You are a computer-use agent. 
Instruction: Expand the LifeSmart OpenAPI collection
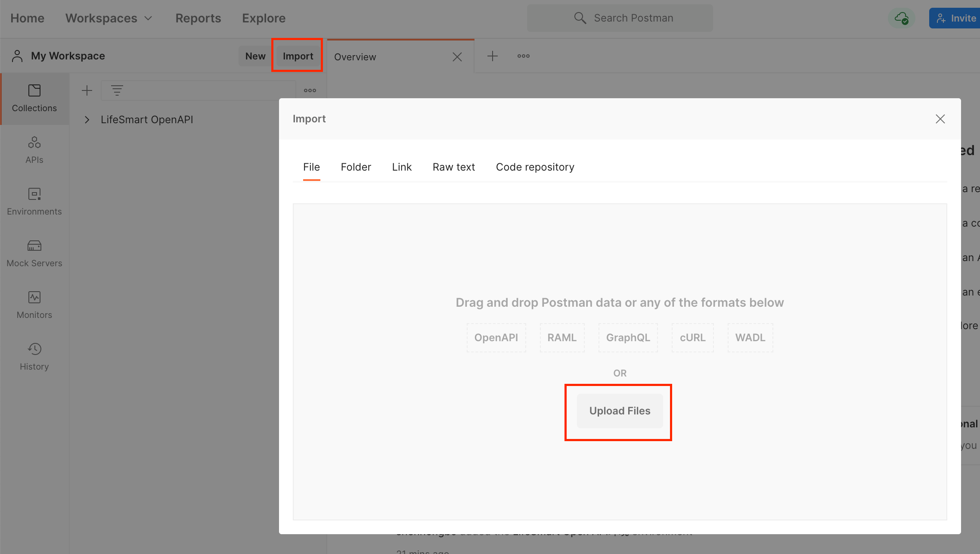coord(87,120)
